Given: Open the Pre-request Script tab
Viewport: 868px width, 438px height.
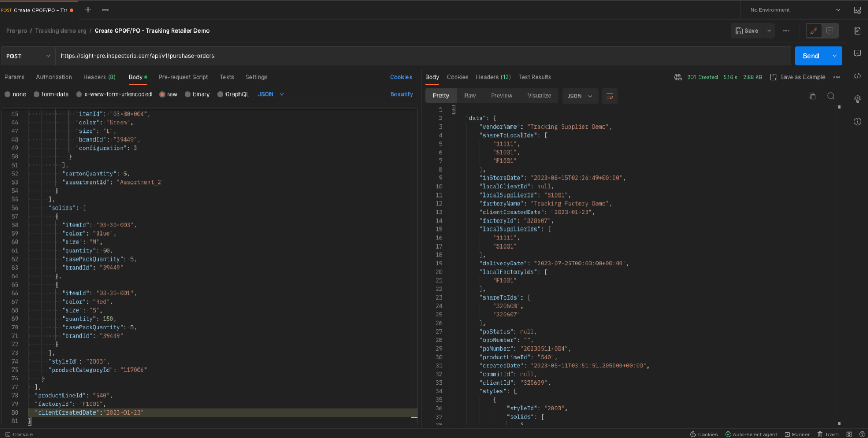Looking at the screenshot, I should coord(183,77).
